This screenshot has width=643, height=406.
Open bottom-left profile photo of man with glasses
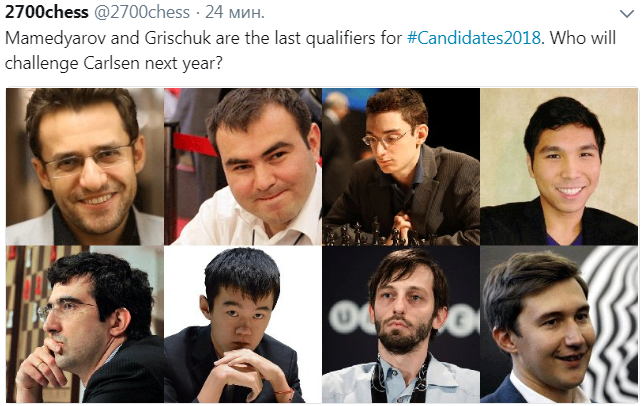[x=84, y=325]
